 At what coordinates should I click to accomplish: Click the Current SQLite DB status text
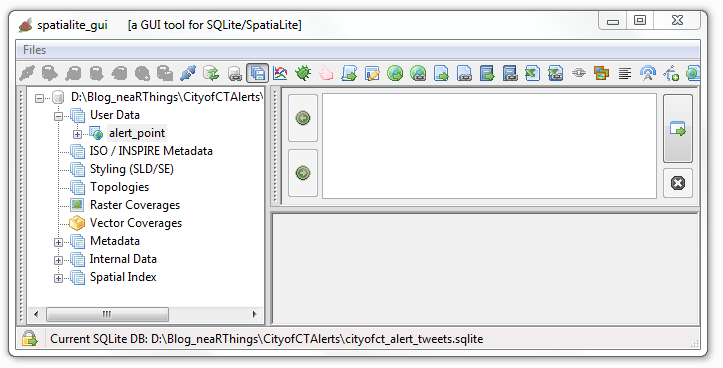click(x=267, y=339)
